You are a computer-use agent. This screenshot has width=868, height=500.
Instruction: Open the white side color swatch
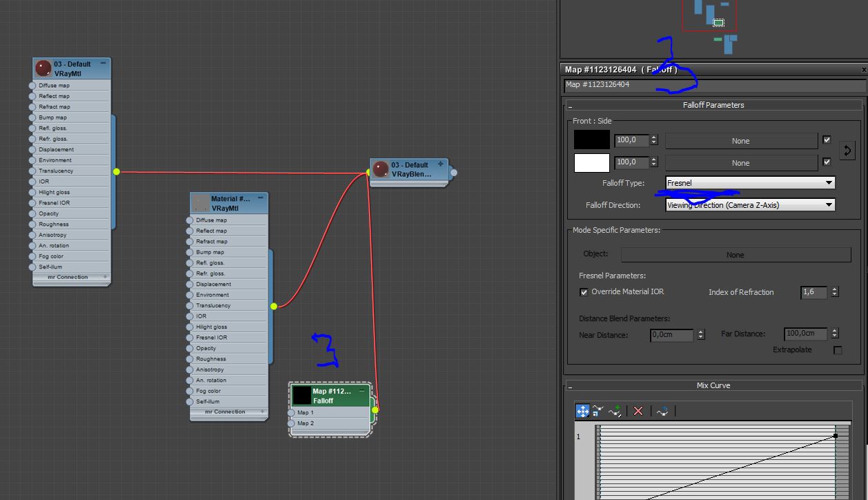click(592, 162)
